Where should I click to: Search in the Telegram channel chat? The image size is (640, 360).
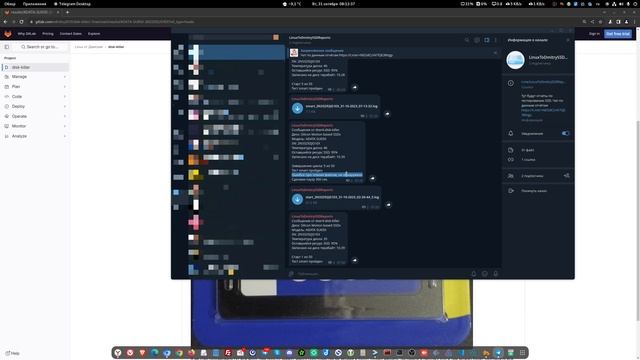(467, 40)
